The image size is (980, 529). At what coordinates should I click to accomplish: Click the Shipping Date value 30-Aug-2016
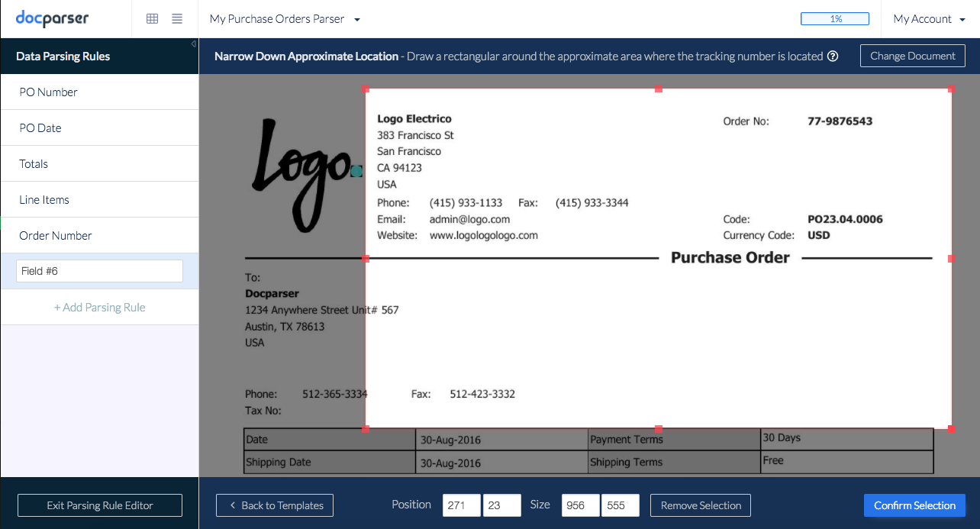pyautogui.click(x=450, y=463)
